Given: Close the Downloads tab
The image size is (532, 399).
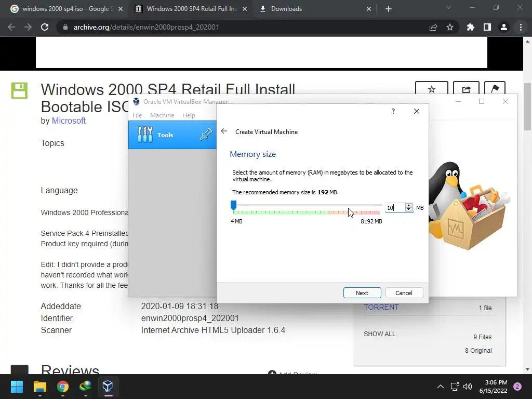Looking at the screenshot, I should [x=369, y=9].
